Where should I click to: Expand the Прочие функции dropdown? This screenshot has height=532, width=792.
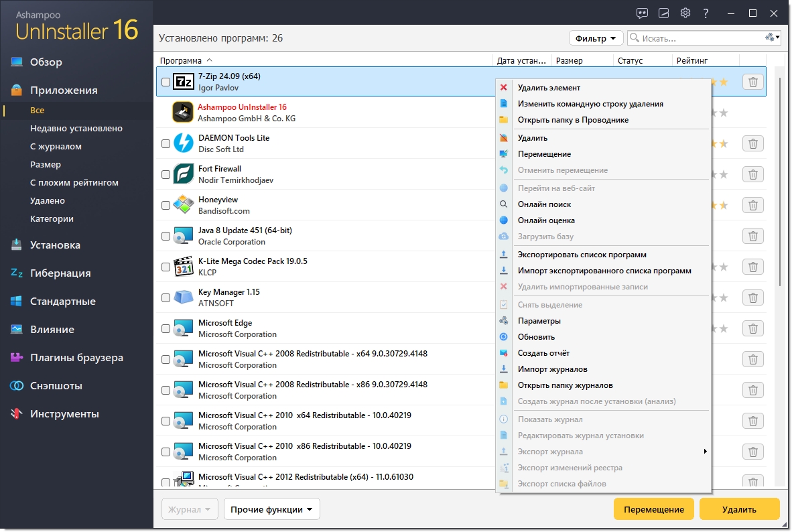(271, 509)
